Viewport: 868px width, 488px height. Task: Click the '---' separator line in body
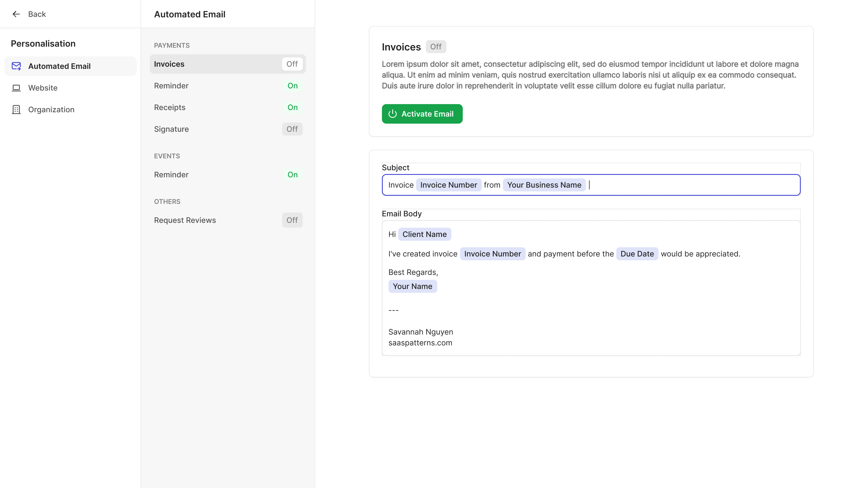point(393,310)
